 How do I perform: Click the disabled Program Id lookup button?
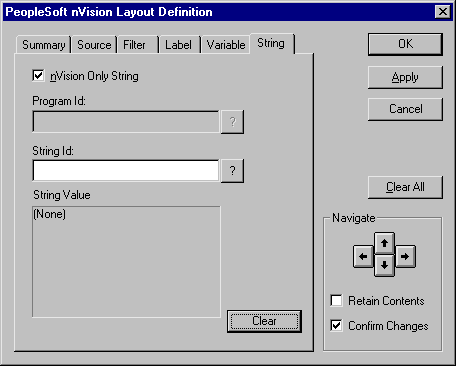[x=232, y=122]
